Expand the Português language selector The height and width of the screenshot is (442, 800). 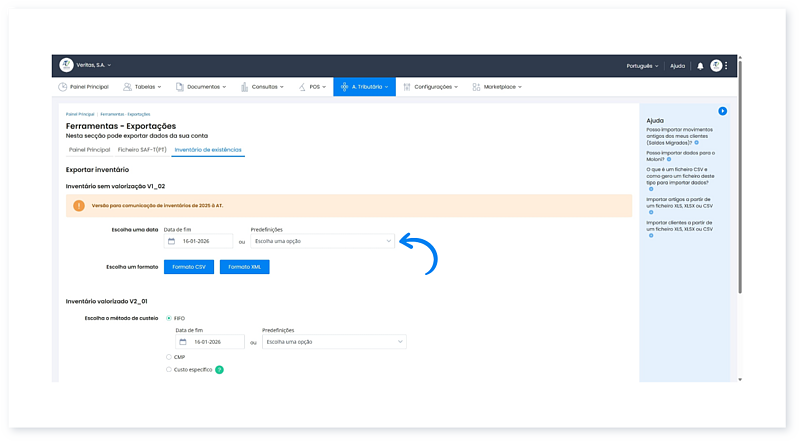pos(640,66)
